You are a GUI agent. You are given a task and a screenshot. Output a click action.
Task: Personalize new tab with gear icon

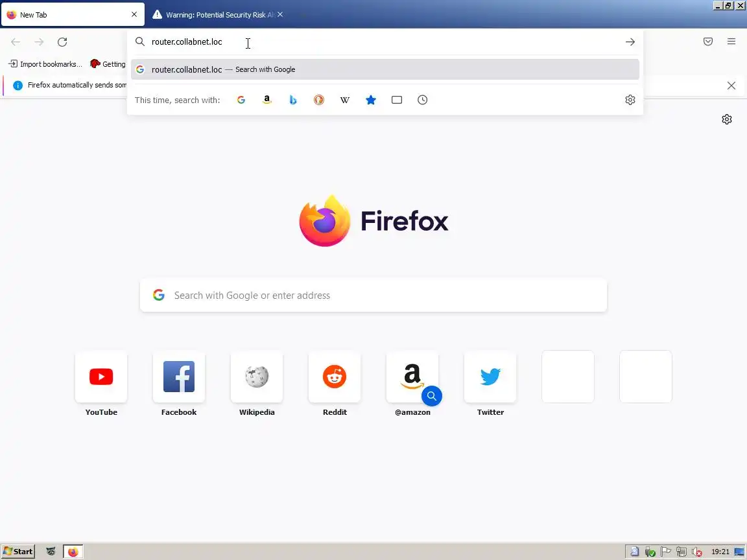[726, 119]
